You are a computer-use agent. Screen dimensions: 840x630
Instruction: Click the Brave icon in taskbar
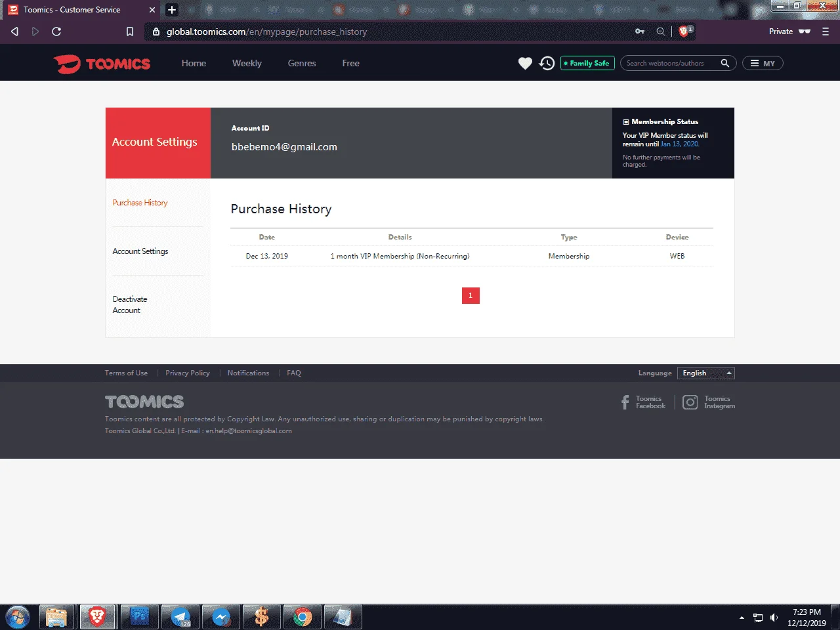tap(97, 618)
